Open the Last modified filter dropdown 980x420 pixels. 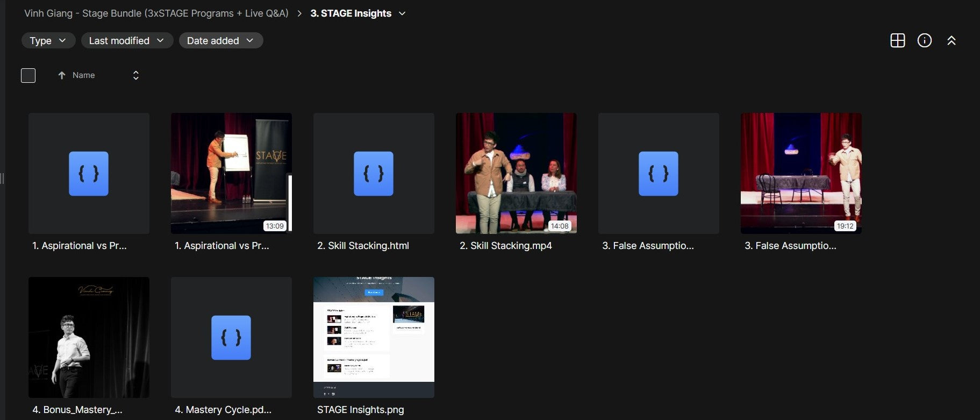[x=127, y=41]
